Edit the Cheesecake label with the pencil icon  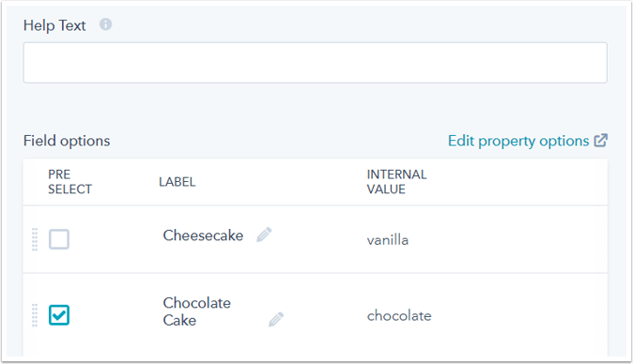coord(264,235)
